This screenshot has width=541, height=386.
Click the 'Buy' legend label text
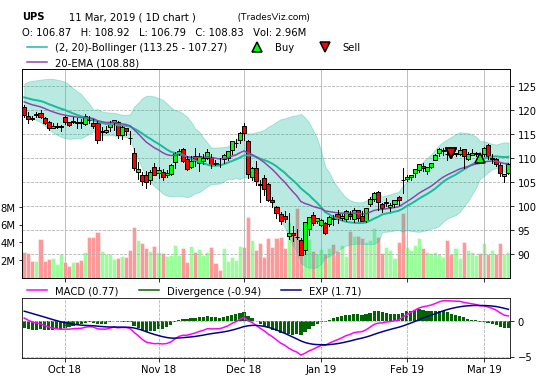pos(284,47)
